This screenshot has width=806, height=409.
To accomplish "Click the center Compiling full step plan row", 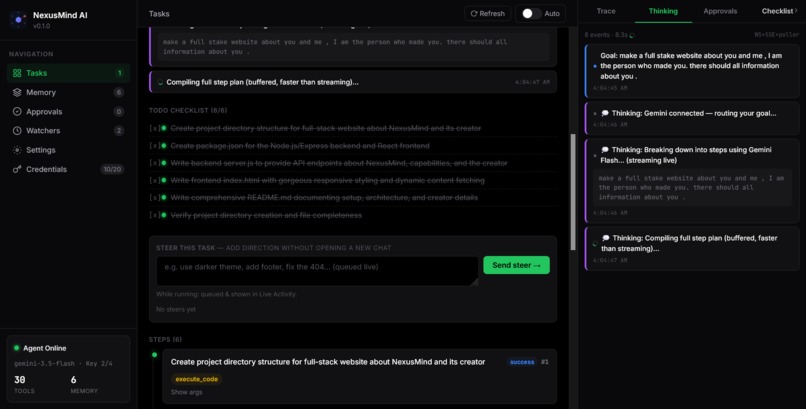I will (x=353, y=82).
